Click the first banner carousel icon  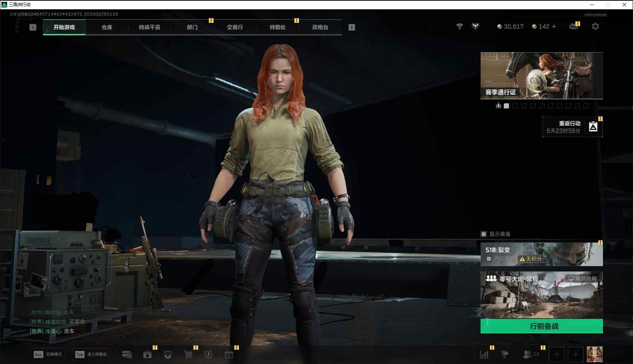click(498, 106)
